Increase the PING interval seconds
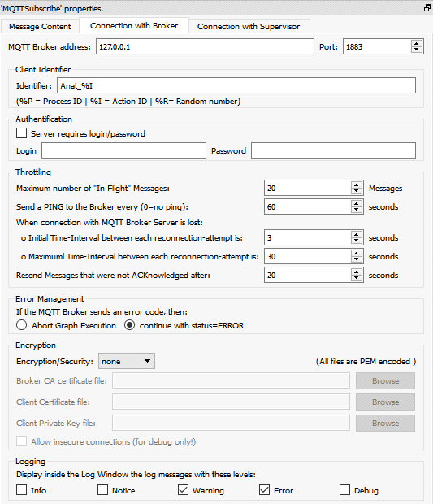Viewport: 433px width, 504px height. 357,204
